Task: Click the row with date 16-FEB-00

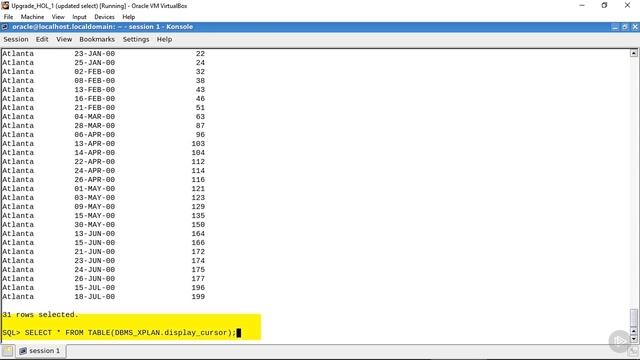Action: (103, 98)
